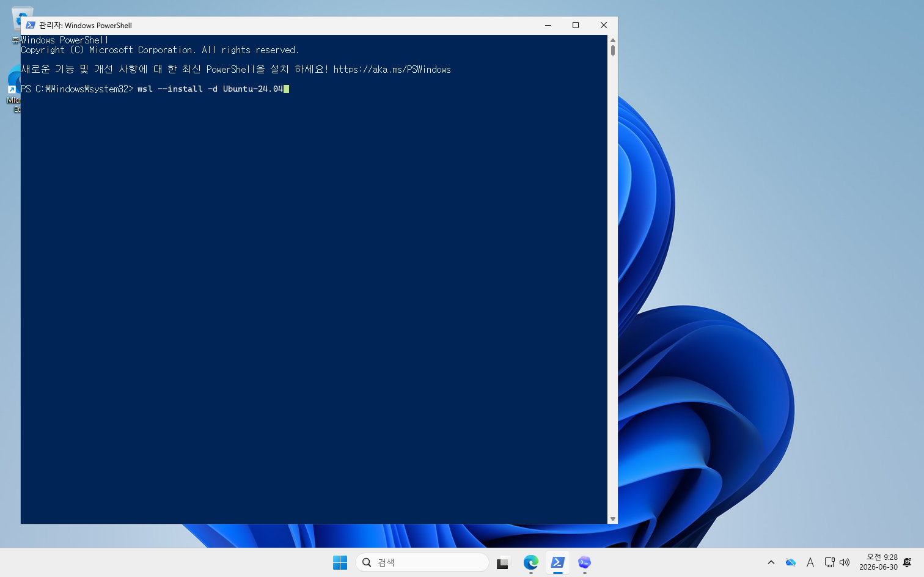This screenshot has width=924, height=577.
Task: Open the volume control in the tray
Action: pos(845,562)
